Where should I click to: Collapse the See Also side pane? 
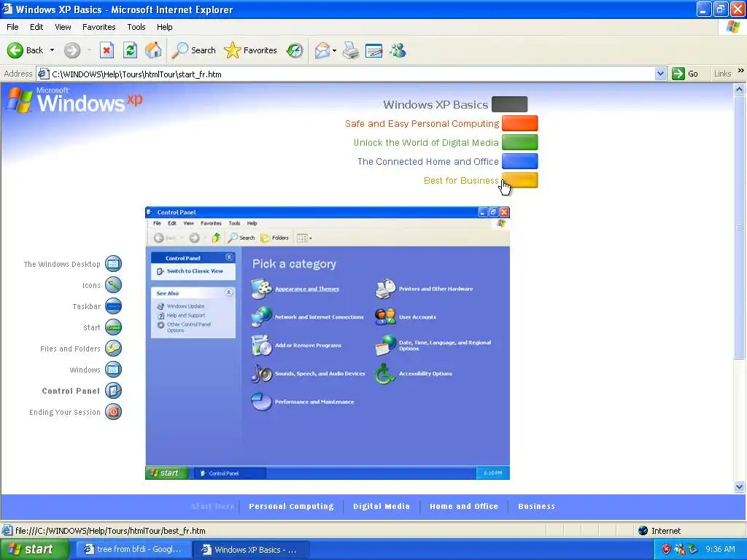click(x=229, y=292)
